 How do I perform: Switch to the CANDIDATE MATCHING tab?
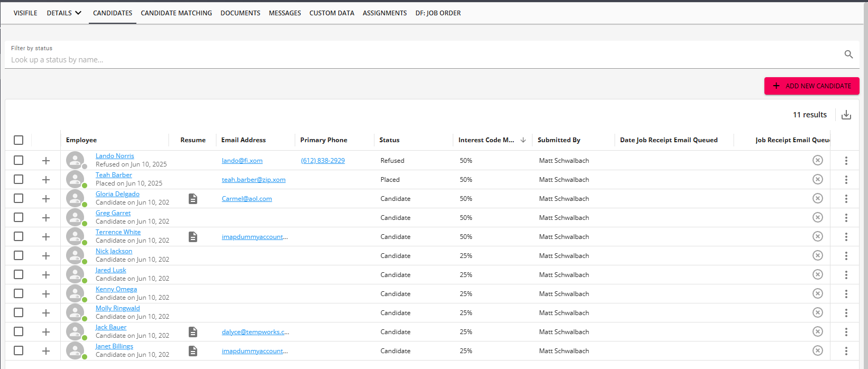click(176, 13)
